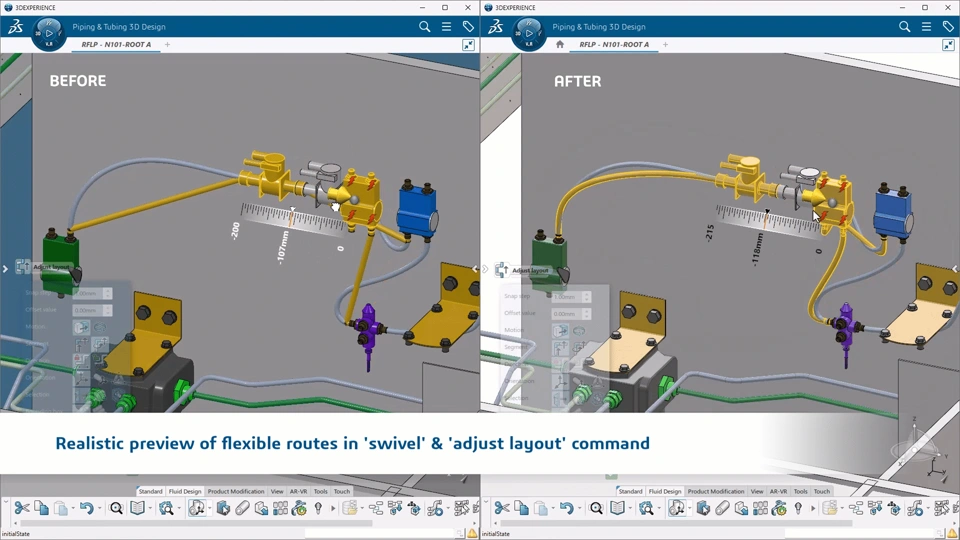The height and width of the screenshot is (540, 960).
Task: Open the pipe route tool dropdown arrow, AFTER toolbar
Action: coord(689,508)
